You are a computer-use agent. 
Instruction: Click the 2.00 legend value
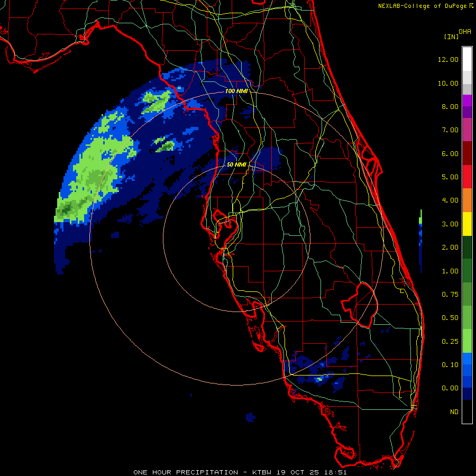450,248
